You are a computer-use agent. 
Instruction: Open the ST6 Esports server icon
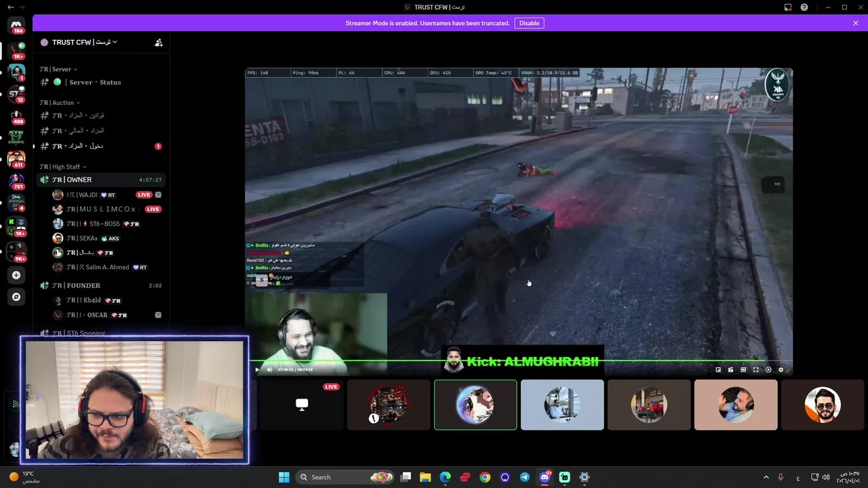pyautogui.click(x=16, y=137)
